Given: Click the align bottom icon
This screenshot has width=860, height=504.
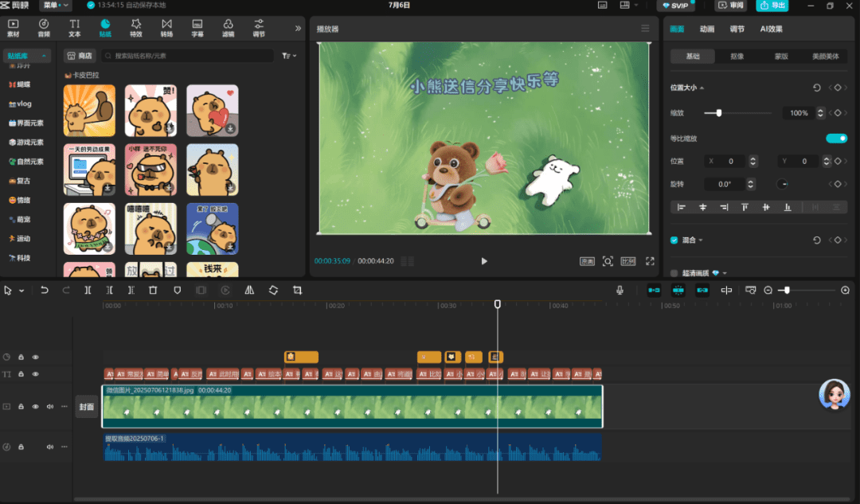Looking at the screenshot, I should coord(788,207).
